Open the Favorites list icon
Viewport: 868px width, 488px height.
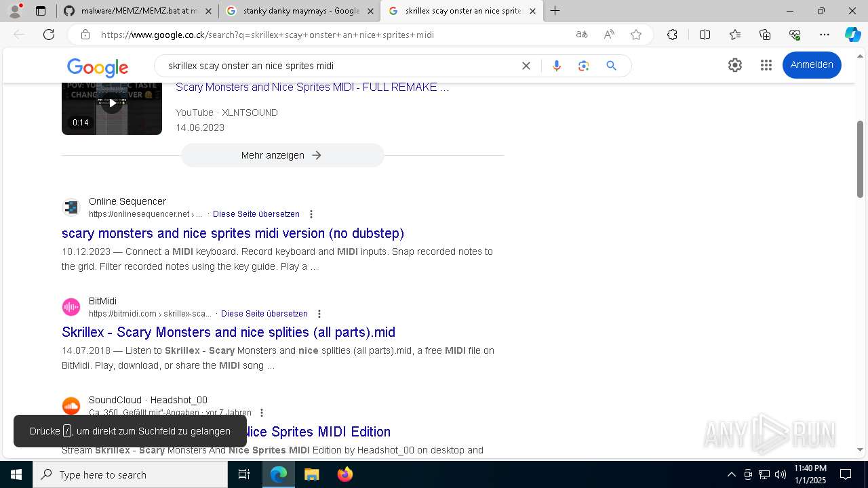pos(735,35)
